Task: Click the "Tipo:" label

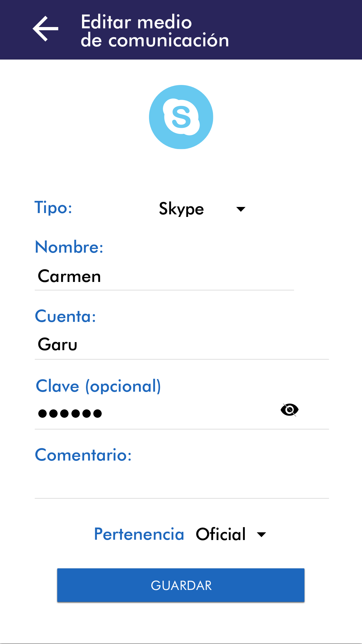Action: pos(53,208)
